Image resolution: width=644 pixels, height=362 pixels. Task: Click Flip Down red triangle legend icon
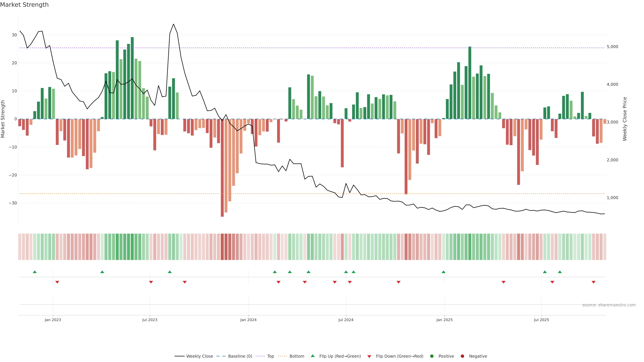coord(369,356)
